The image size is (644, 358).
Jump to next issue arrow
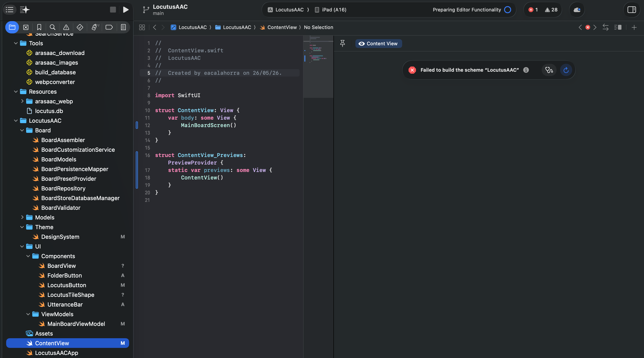tap(595, 27)
